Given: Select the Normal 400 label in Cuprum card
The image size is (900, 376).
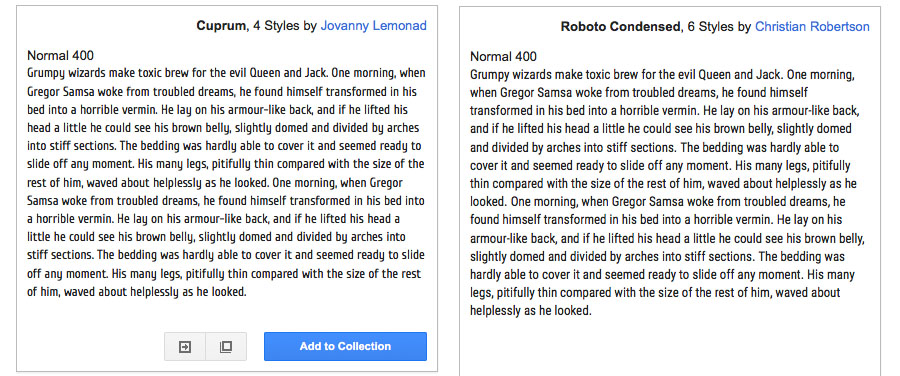Looking at the screenshot, I should 60,56.
